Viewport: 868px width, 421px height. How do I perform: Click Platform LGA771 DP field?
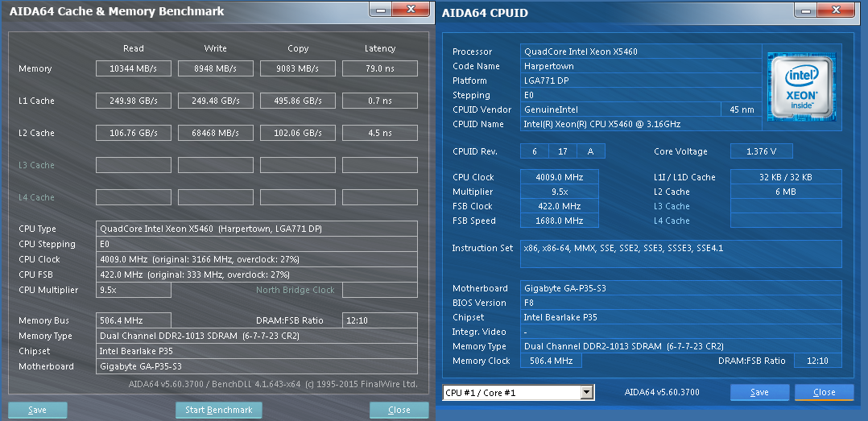[x=641, y=80]
